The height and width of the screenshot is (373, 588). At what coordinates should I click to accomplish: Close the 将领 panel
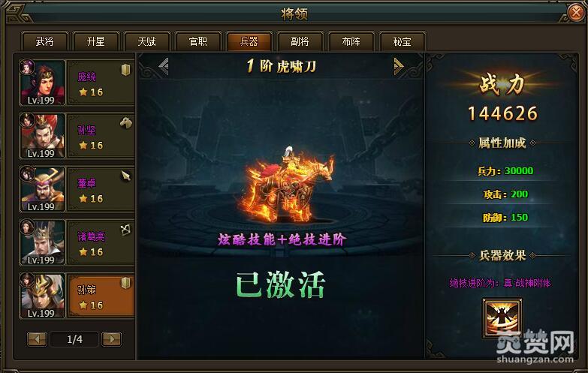[576, 12]
